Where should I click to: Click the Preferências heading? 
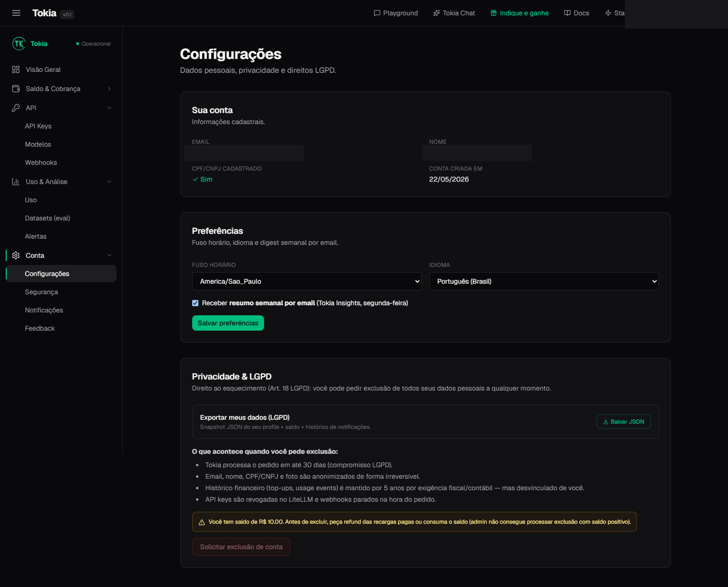(218, 231)
